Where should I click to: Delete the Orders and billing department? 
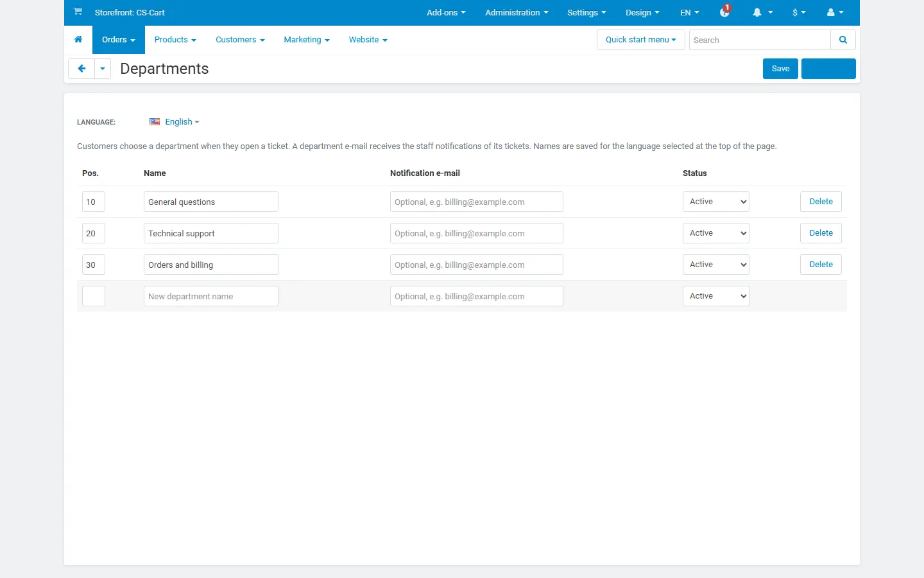tap(821, 265)
